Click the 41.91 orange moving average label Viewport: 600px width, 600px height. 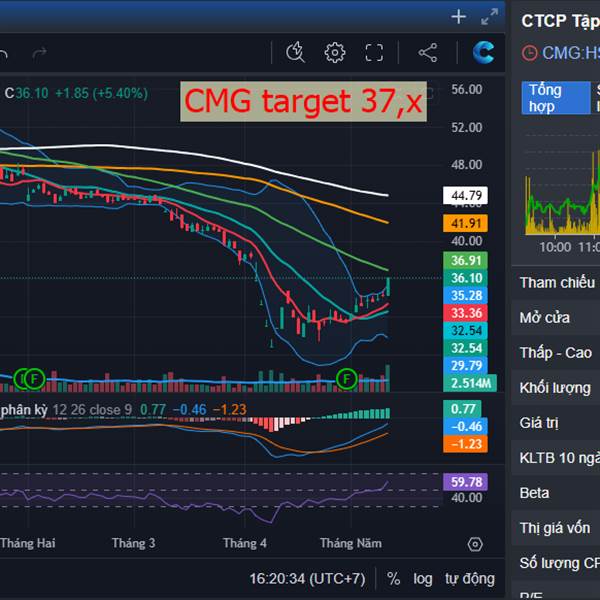pyautogui.click(x=465, y=223)
